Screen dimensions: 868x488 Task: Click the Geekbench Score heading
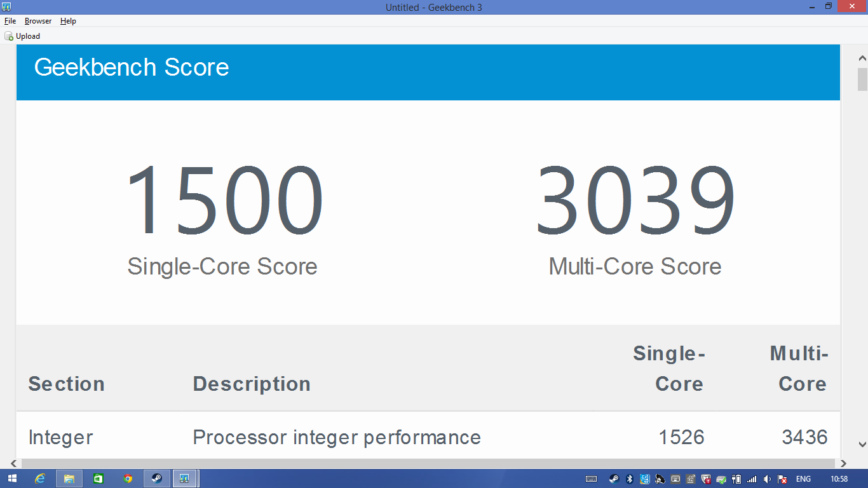tap(132, 67)
